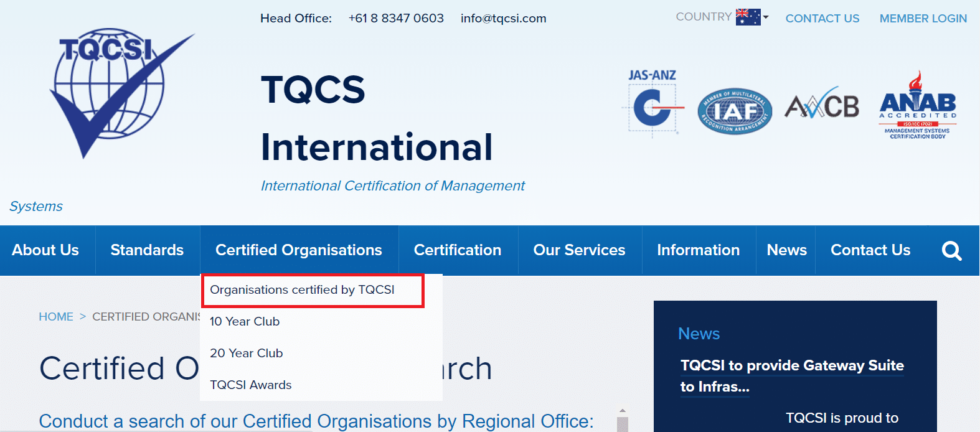Click the ANAB accredited logo
This screenshot has width=980, height=432.
918,105
